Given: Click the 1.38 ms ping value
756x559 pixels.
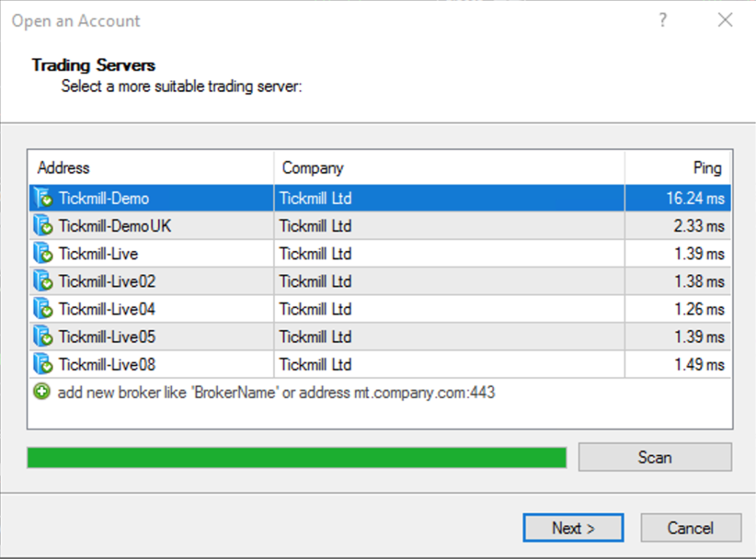Looking at the screenshot, I should [x=699, y=281].
